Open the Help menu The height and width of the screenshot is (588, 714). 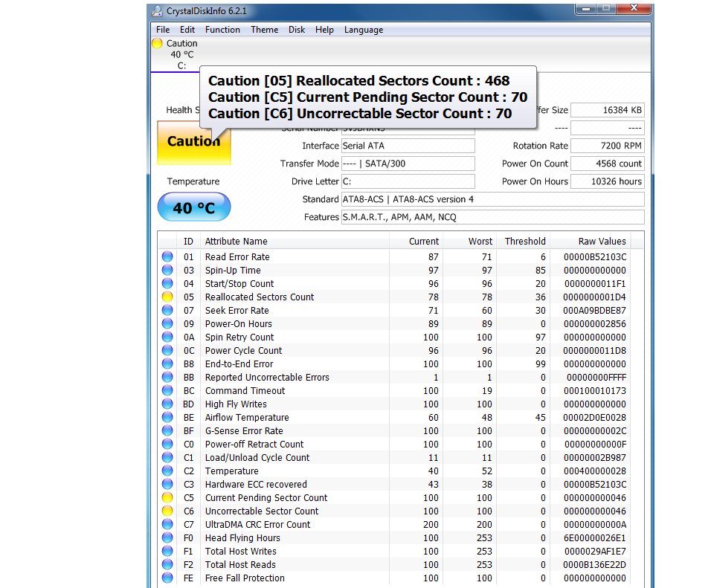[325, 30]
